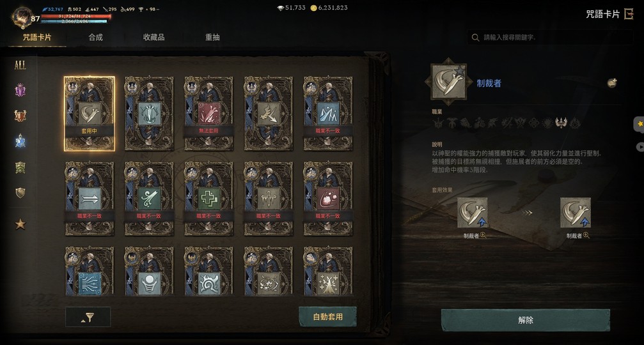The image size is (644, 345).
Task: Toggle the yellow star side tab
Action: point(639,124)
